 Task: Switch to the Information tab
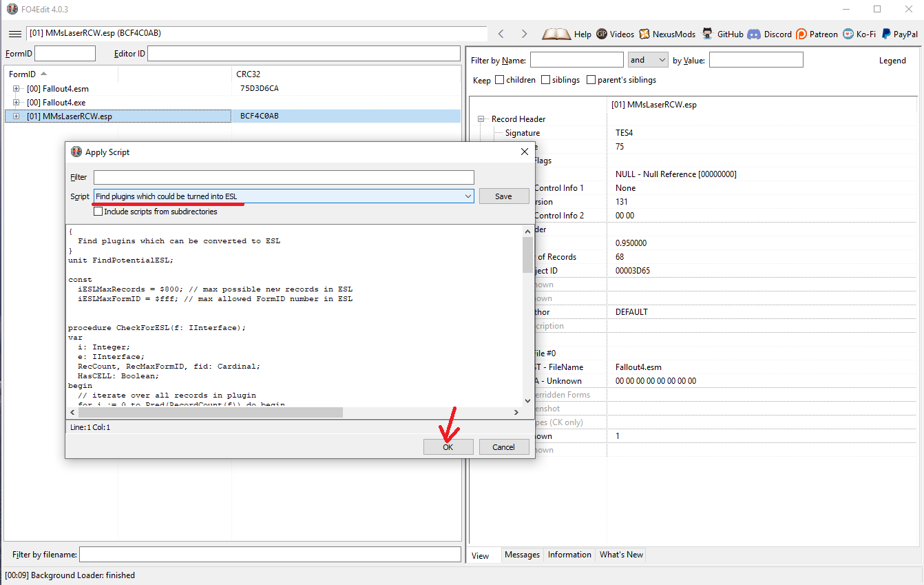pyautogui.click(x=569, y=555)
